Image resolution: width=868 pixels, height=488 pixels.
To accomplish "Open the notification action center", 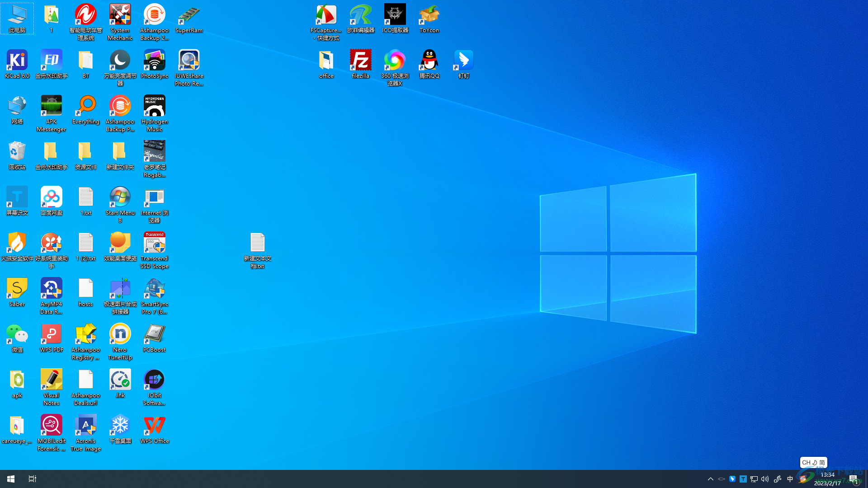I will point(854,479).
